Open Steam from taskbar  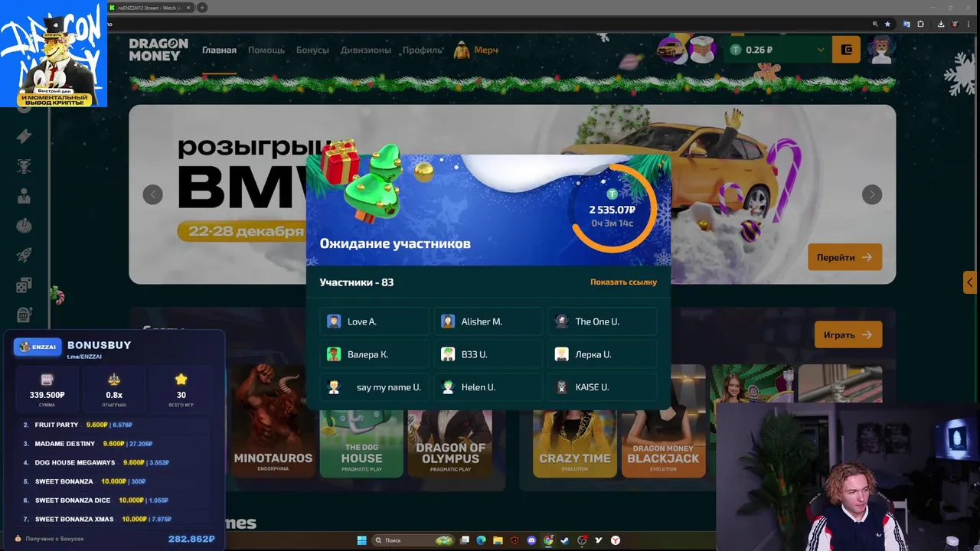coord(565,540)
